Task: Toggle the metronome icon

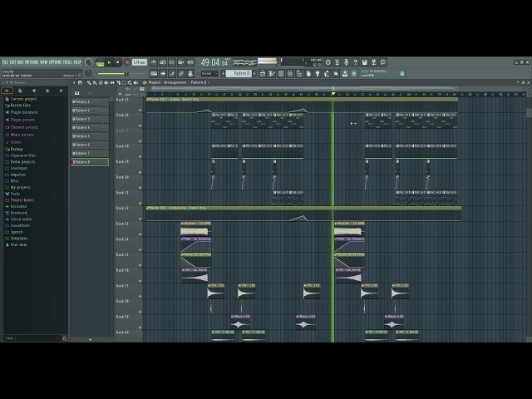Action: [154, 62]
